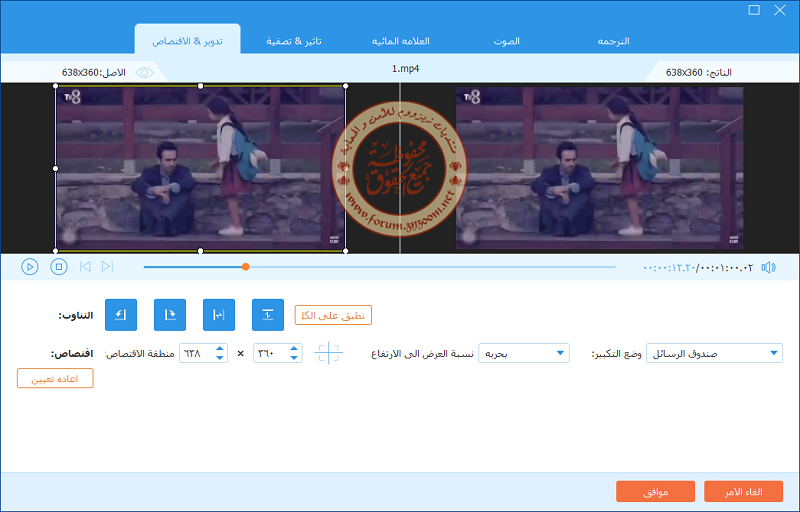Rotate video left 90 degrees

click(121, 315)
